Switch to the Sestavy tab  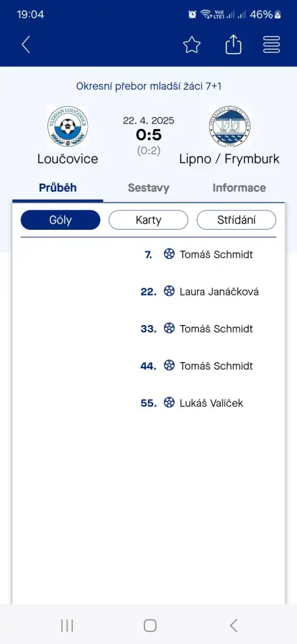(x=148, y=188)
